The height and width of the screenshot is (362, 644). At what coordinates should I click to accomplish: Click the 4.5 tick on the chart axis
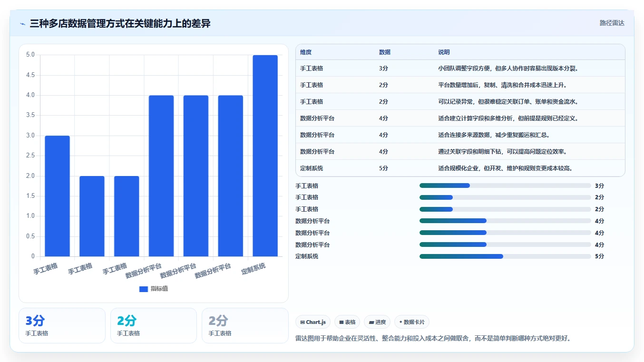(30, 75)
